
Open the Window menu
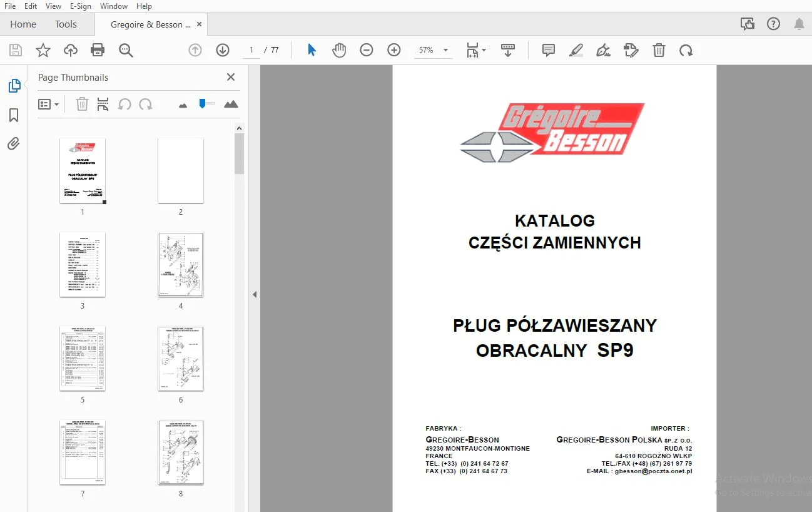[x=114, y=6]
